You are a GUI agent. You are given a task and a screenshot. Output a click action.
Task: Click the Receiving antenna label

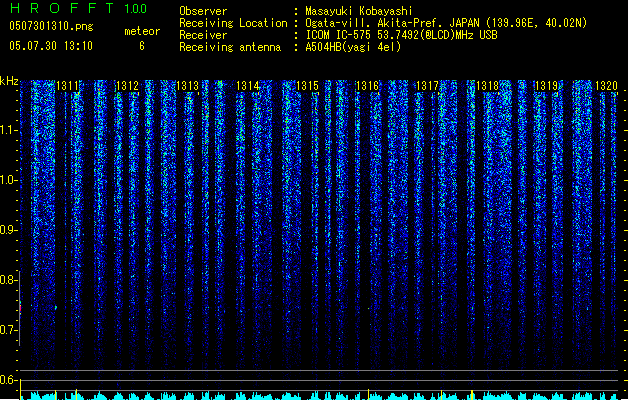[x=230, y=47]
